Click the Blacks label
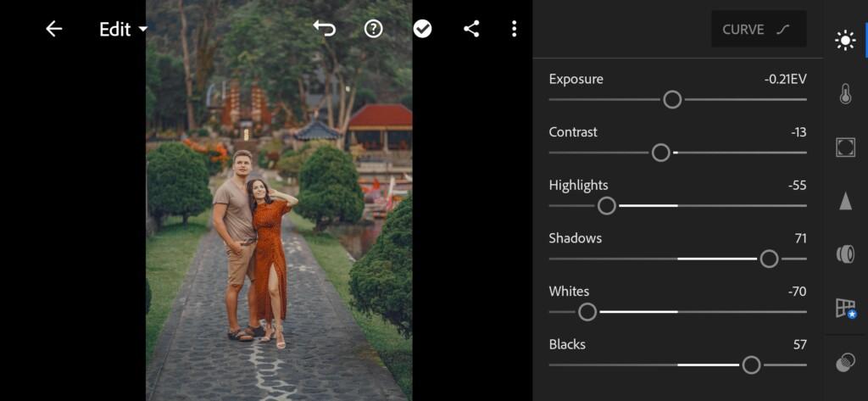This screenshot has width=868, height=401. 567,344
